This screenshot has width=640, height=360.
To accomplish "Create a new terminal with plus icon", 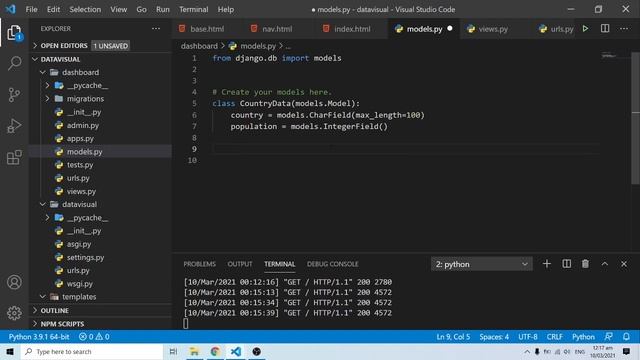I will [x=547, y=264].
